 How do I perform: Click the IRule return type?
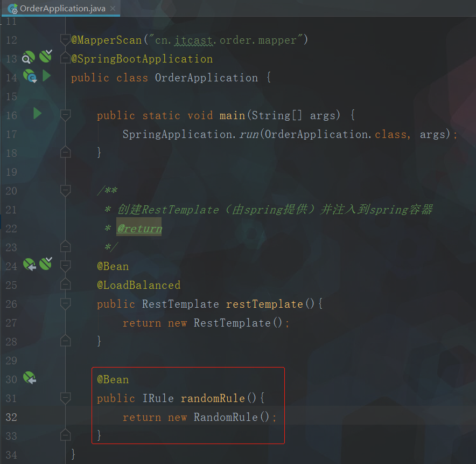[158, 398]
